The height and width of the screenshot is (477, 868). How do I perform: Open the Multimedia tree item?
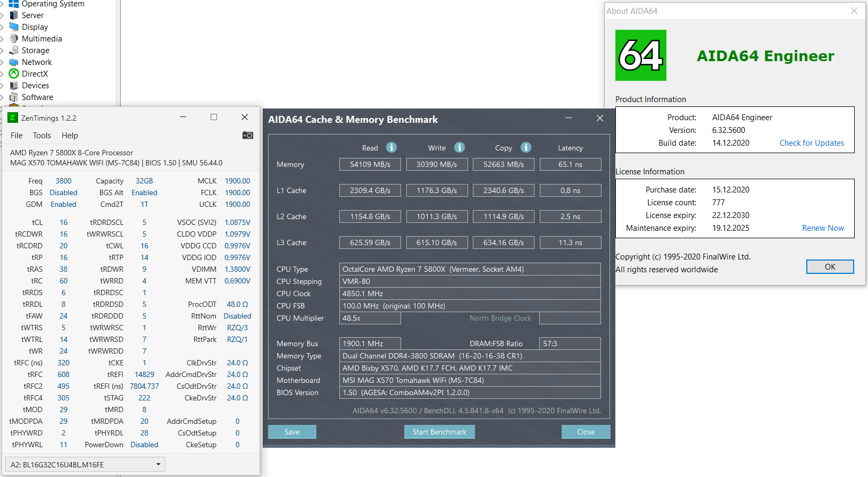click(x=42, y=38)
